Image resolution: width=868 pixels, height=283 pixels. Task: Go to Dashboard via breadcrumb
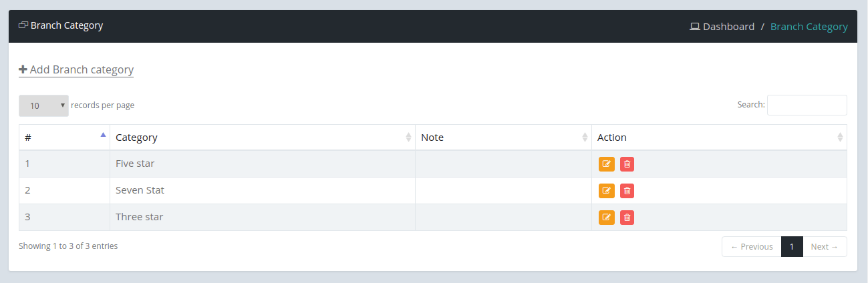click(728, 27)
